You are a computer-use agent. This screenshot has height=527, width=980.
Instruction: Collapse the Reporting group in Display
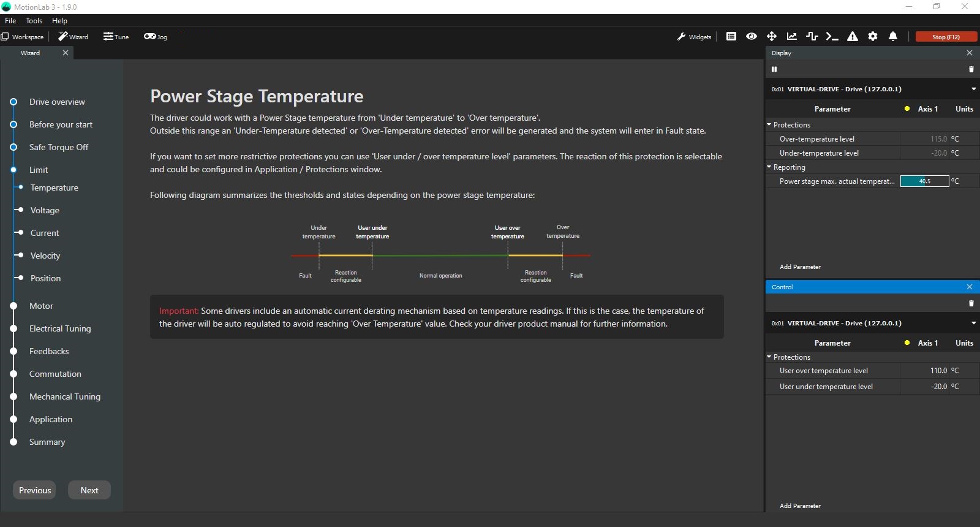click(769, 167)
